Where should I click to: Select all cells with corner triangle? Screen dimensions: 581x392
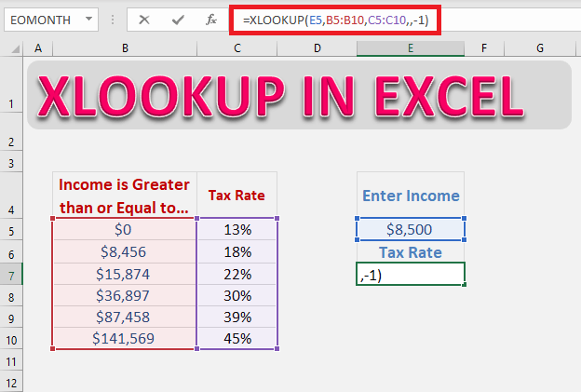15,48
